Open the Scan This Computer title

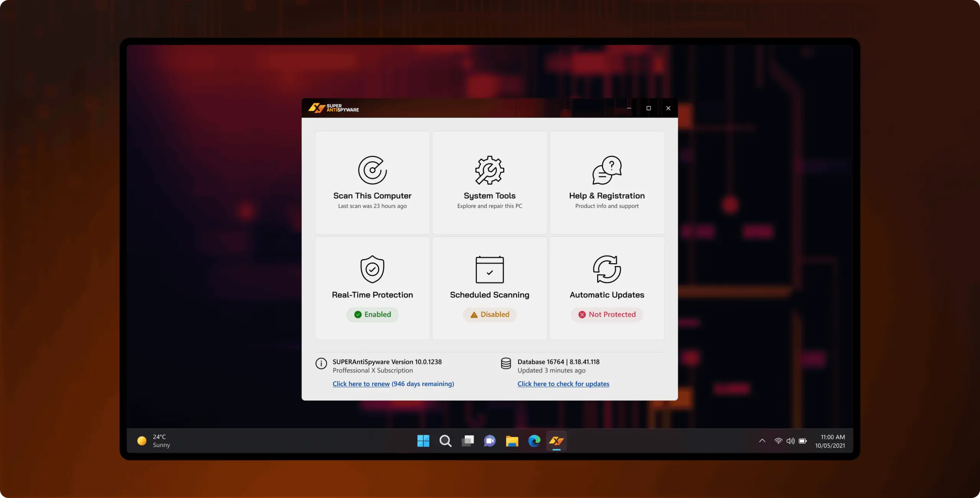(x=372, y=196)
